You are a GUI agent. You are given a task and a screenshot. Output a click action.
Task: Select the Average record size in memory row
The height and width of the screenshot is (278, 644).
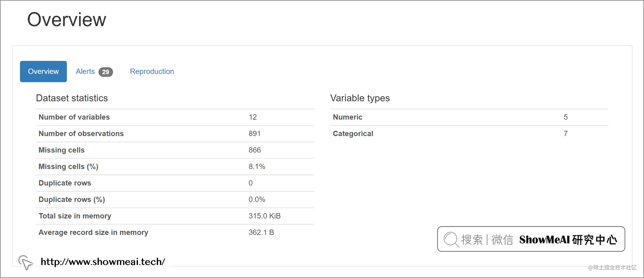[175, 233]
